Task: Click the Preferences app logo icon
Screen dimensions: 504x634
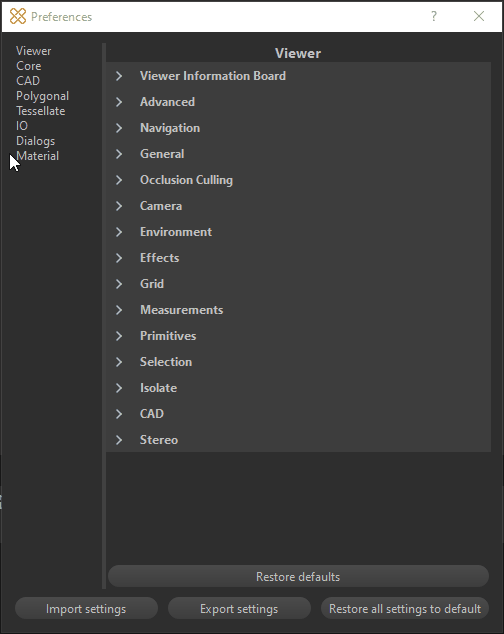Action: pyautogui.click(x=18, y=17)
